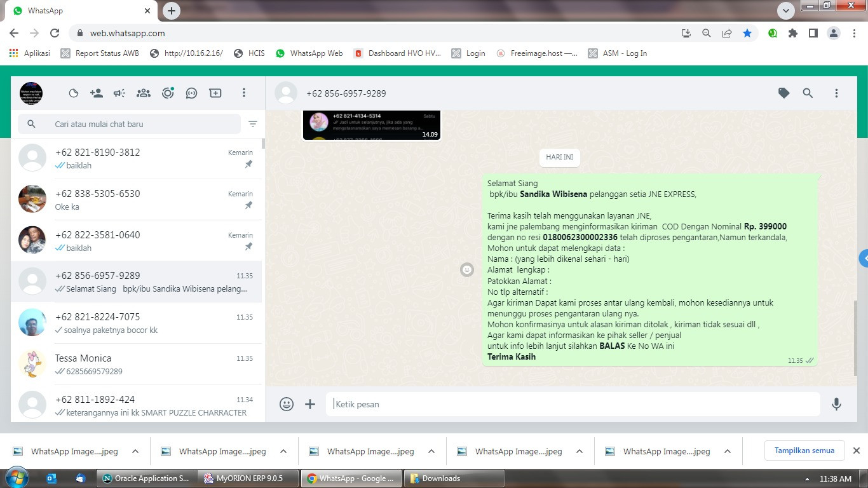Screen dimensions: 868x488
Task: Open chat with +62 838-5305-6530
Action: pos(136,200)
